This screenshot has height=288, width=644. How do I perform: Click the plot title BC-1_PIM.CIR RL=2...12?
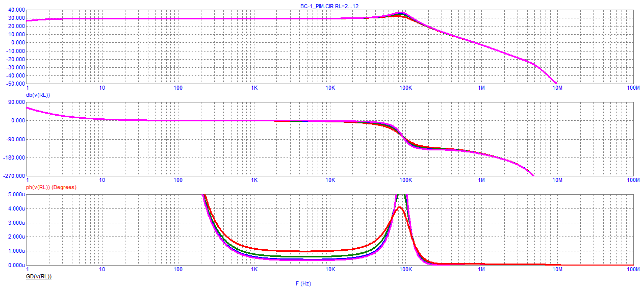coord(329,6)
